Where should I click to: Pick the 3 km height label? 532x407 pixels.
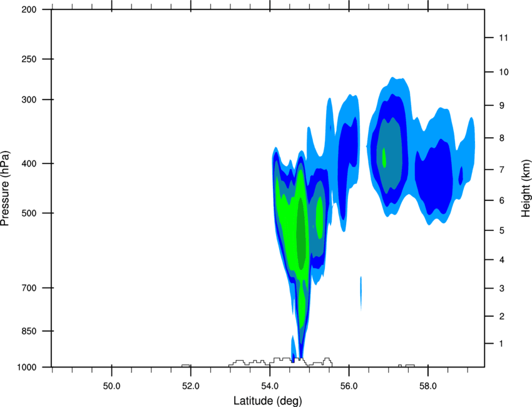tap(501, 289)
